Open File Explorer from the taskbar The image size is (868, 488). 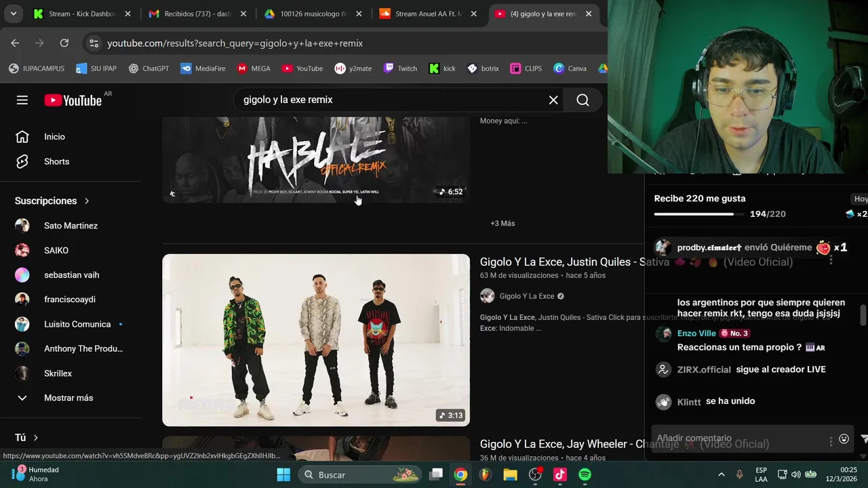click(x=510, y=474)
